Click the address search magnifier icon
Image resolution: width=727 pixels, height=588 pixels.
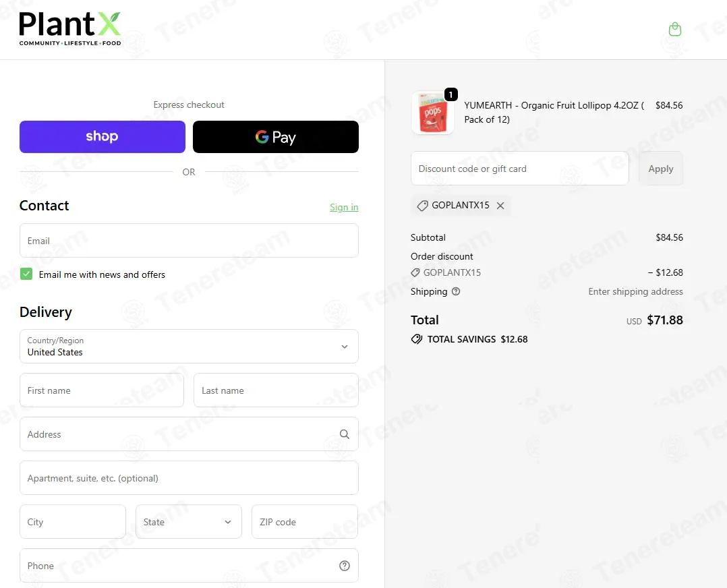[x=344, y=434]
